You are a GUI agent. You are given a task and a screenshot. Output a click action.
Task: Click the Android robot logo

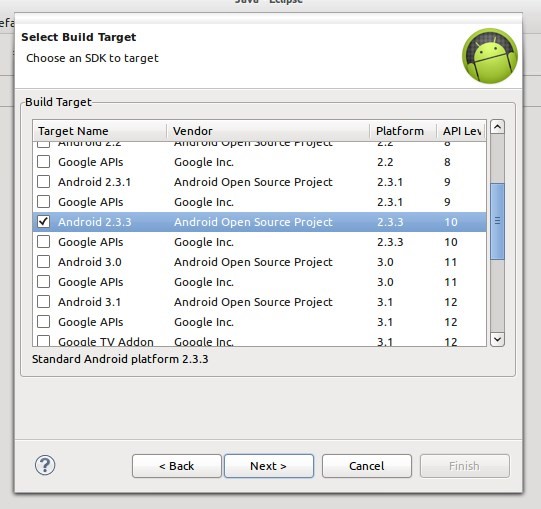pyautogui.click(x=490, y=56)
